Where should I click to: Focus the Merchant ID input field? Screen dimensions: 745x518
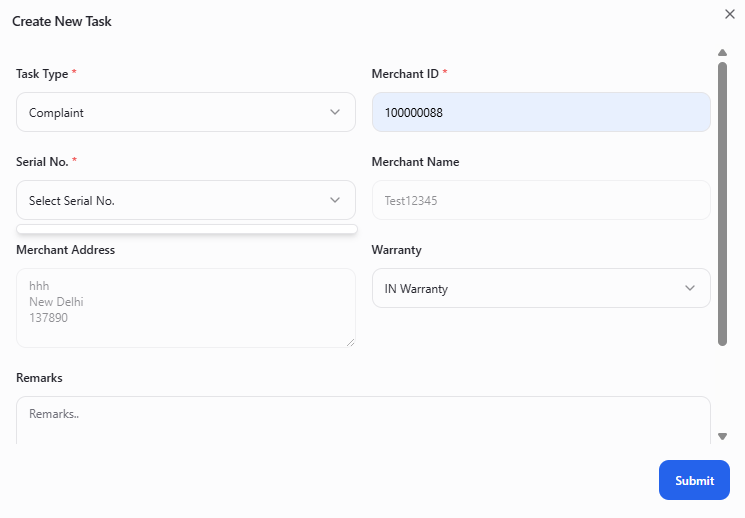pyautogui.click(x=540, y=112)
